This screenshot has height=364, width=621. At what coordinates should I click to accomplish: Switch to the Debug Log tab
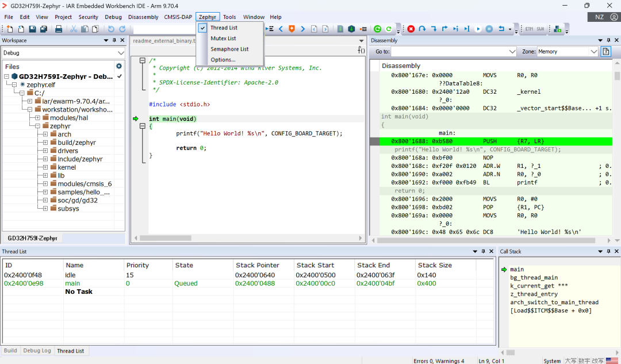pos(37,351)
